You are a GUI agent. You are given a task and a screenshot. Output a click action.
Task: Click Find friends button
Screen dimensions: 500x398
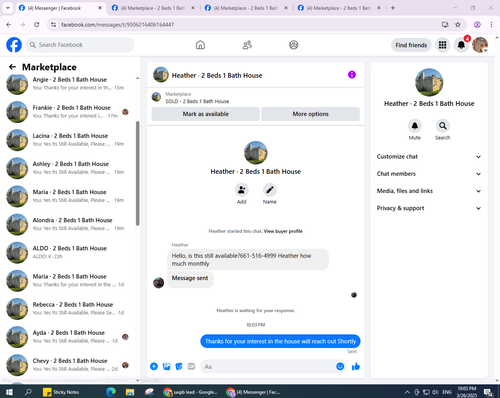click(x=411, y=45)
